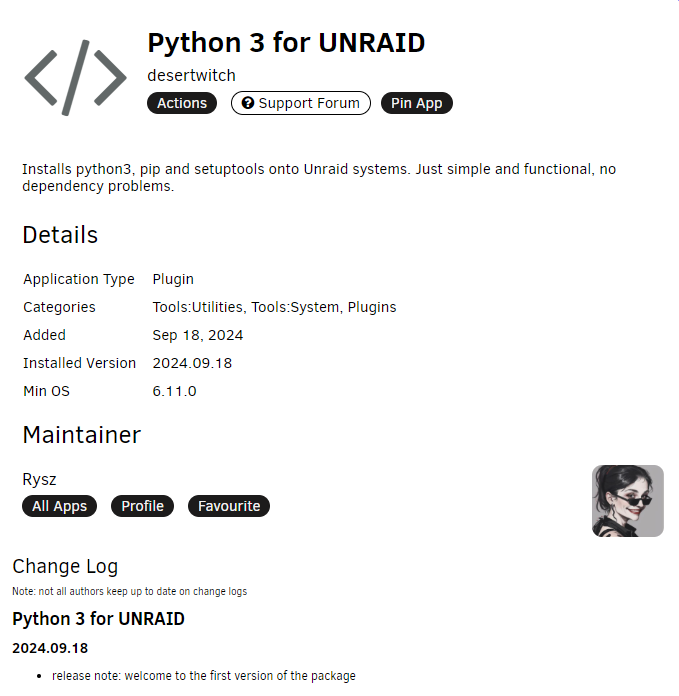Click the 2024.09.18 change log version heading

click(50, 648)
